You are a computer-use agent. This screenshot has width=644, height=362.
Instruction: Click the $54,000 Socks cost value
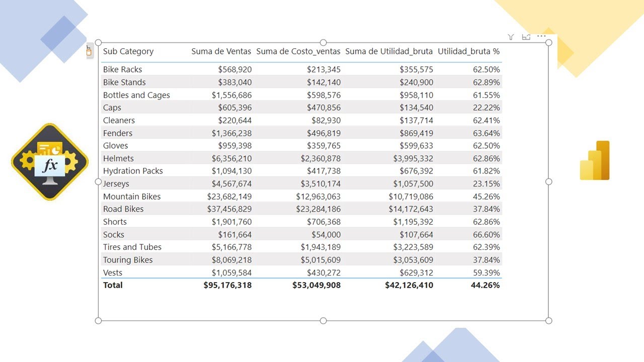click(x=326, y=235)
